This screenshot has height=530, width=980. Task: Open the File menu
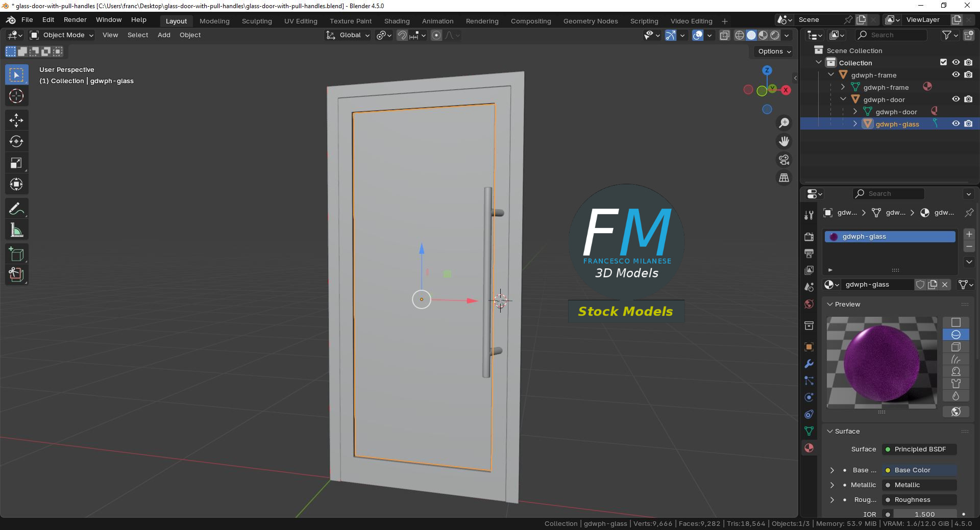tap(27, 20)
